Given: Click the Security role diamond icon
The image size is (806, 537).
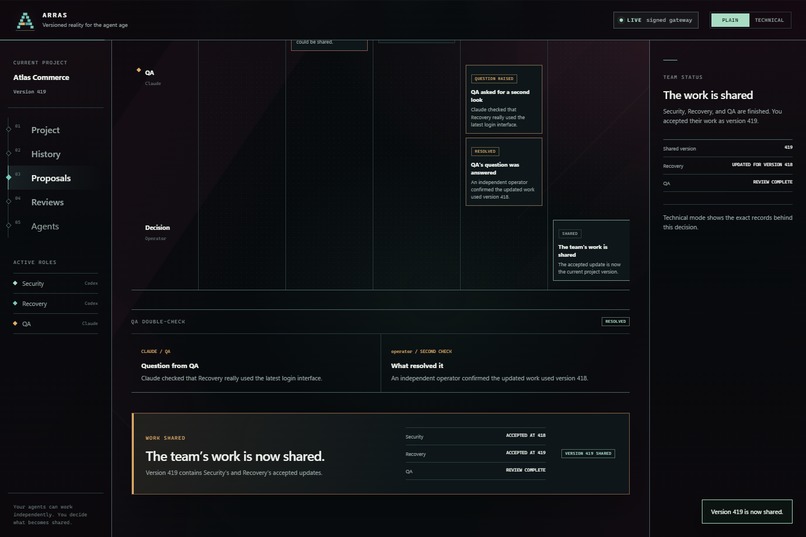Looking at the screenshot, I should coord(15,283).
